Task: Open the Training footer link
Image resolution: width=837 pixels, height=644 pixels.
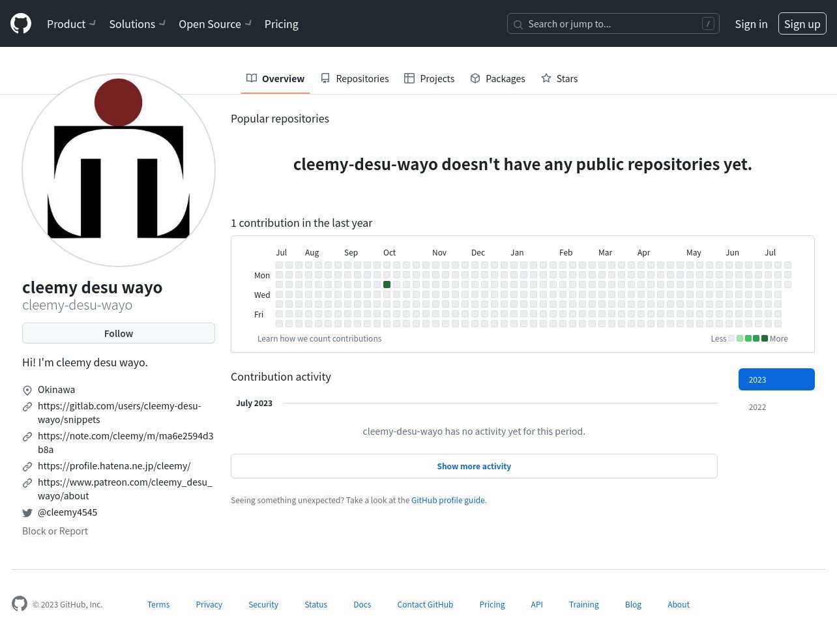Action: (x=584, y=605)
